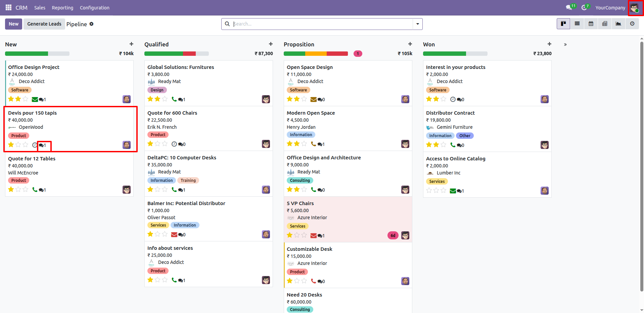This screenshot has height=313, width=644.
Task: Open clock activity on Devis pour 150 tapis
Action: (35, 145)
